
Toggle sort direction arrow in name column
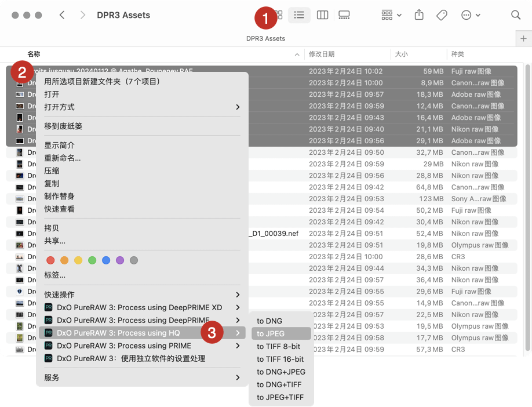coord(297,54)
